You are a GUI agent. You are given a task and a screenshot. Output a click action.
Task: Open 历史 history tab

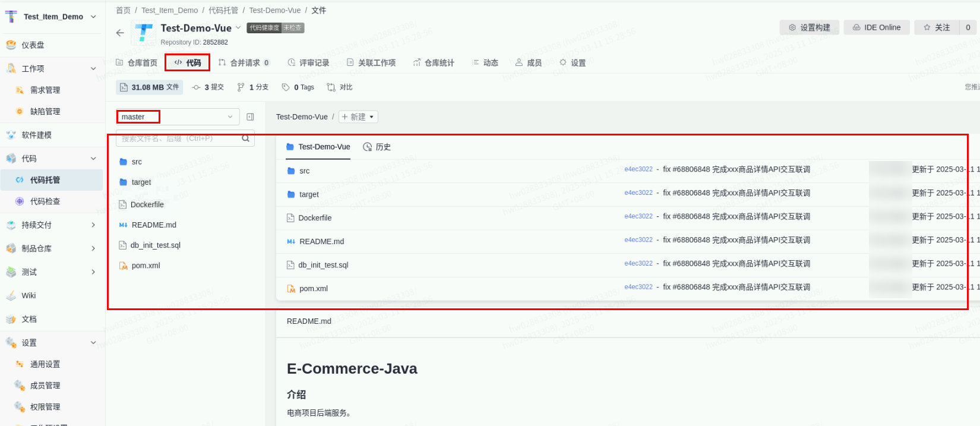pos(377,147)
